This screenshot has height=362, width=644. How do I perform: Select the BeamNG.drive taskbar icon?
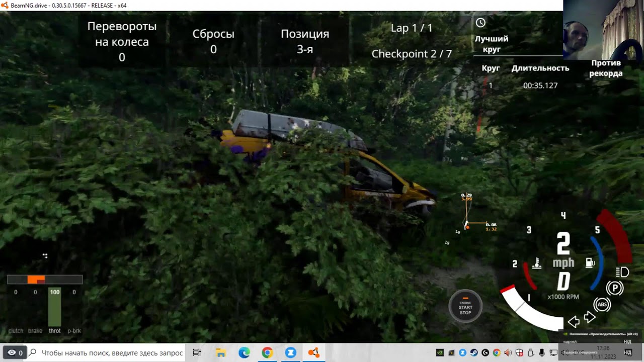point(313,353)
